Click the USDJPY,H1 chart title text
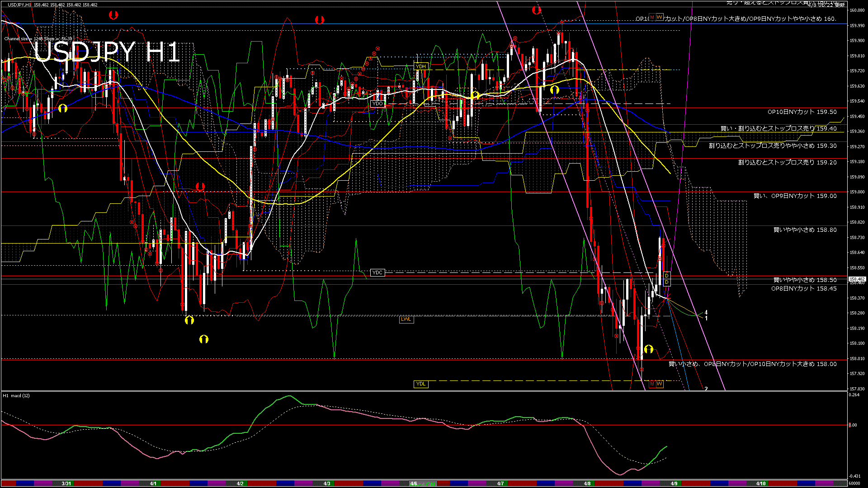Viewport: 868px width, 488px height. point(19,5)
